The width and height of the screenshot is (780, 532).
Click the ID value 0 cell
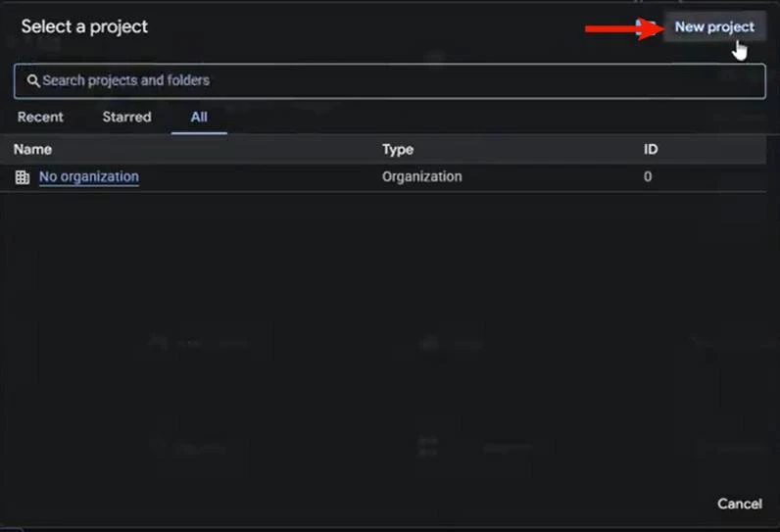point(647,177)
